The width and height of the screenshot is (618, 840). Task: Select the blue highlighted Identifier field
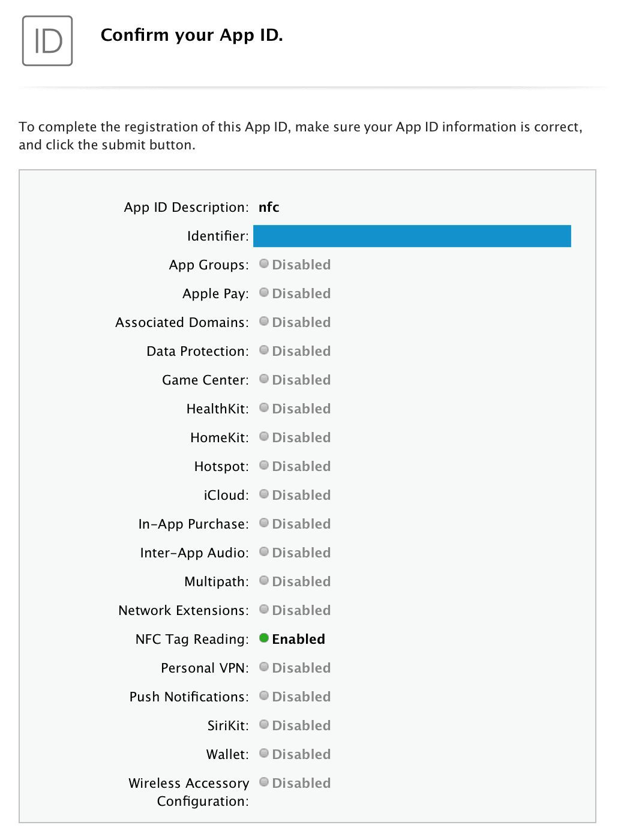coord(412,236)
